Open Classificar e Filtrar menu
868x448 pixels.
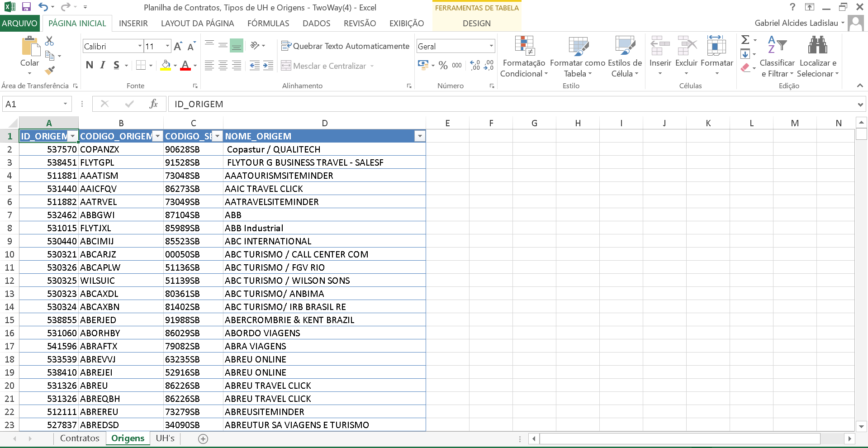[777, 57]
